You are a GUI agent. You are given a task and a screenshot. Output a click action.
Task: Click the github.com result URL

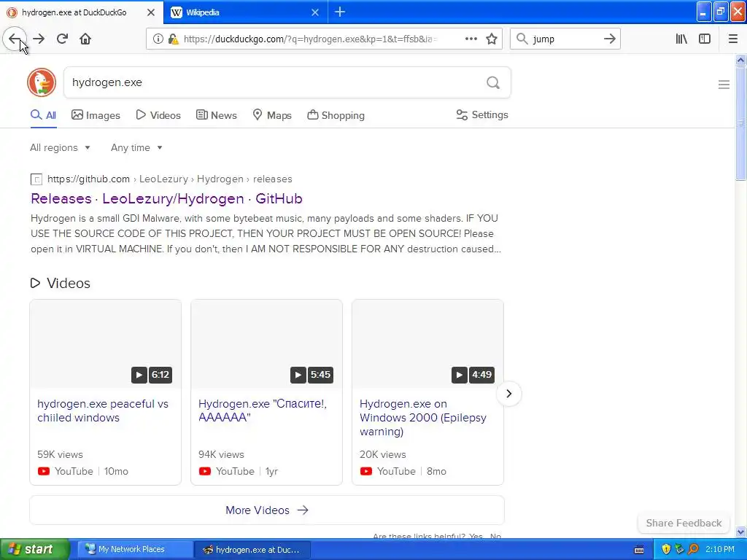(x=169, y=179)
